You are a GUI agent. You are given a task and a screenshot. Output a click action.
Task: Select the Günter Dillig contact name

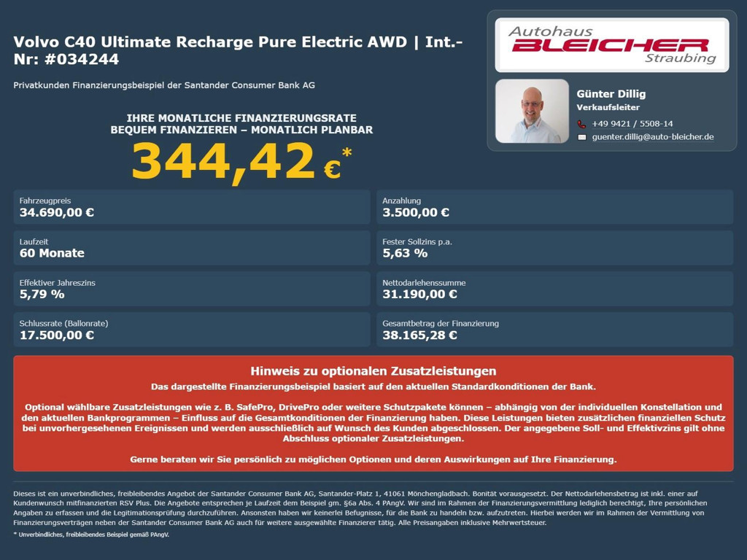coord(611,94)
